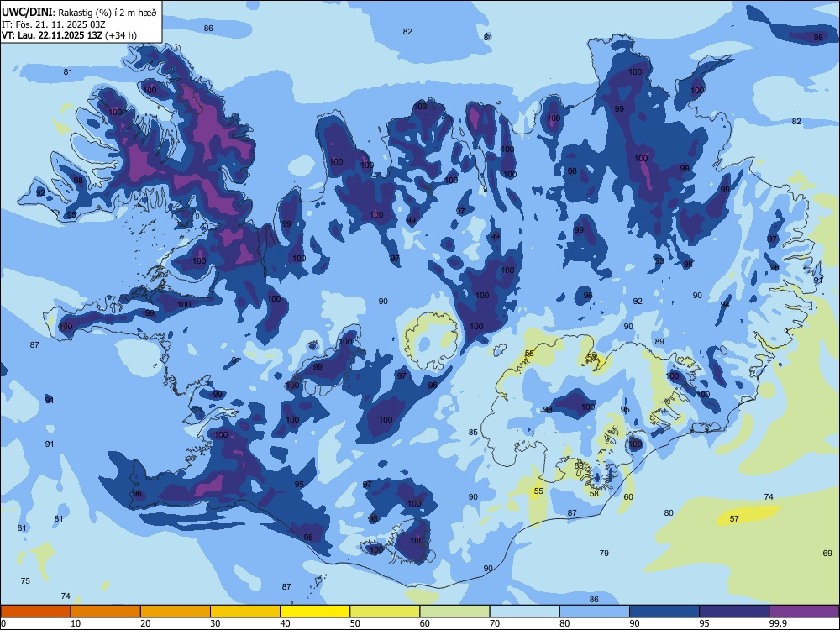Select the '55' humidity value on the map

[x=539, y=491]
